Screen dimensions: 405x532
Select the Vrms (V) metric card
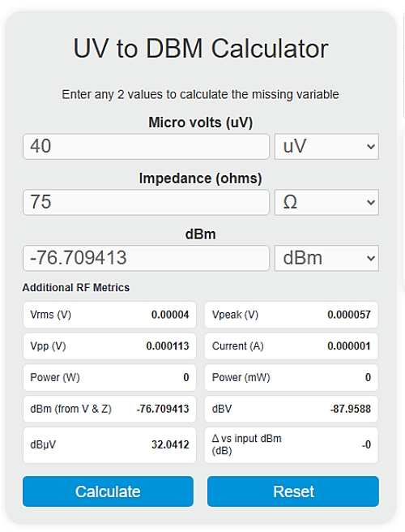[x=109, y=315]
